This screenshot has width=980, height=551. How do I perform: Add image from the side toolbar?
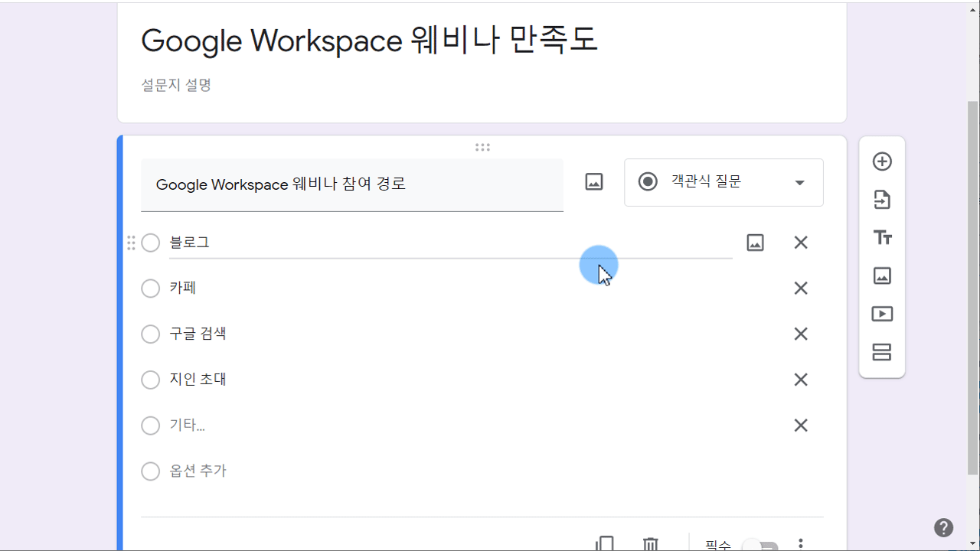pyautogui.click(x=882, y=275)
